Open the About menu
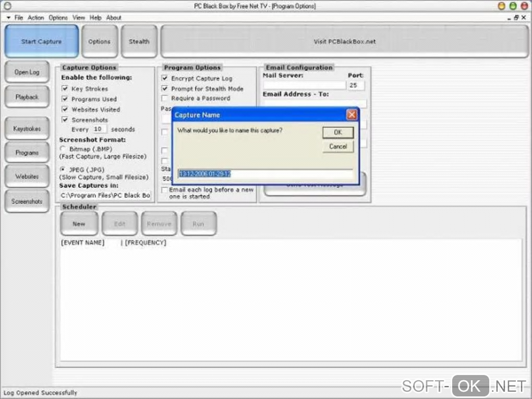 [114, 18]
